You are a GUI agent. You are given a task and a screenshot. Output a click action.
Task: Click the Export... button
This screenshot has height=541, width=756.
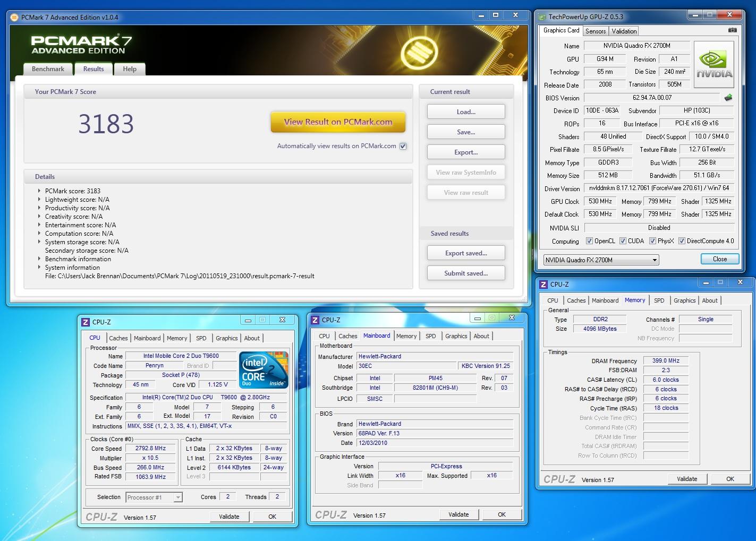pyautogui.click(x=466, y=152)
